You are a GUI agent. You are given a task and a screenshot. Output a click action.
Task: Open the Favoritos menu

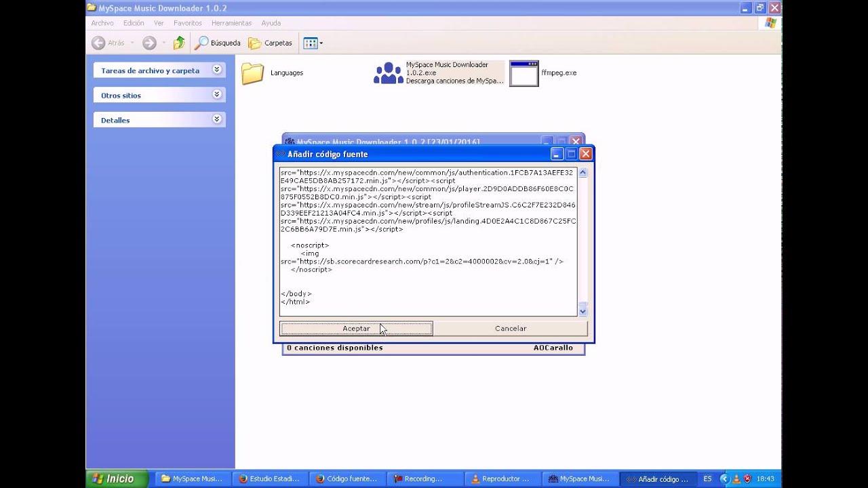187,23
